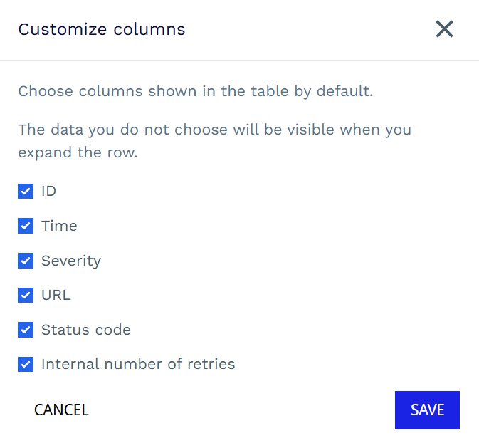Screen dimensions: 479x448
Task: Click the "Customize columns" dialog title
Action: (102, 29)
